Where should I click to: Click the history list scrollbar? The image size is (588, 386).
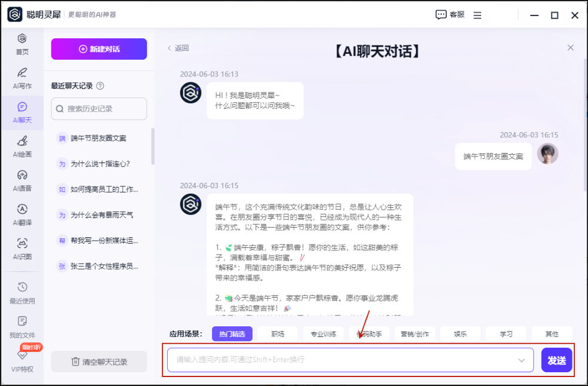153,146
